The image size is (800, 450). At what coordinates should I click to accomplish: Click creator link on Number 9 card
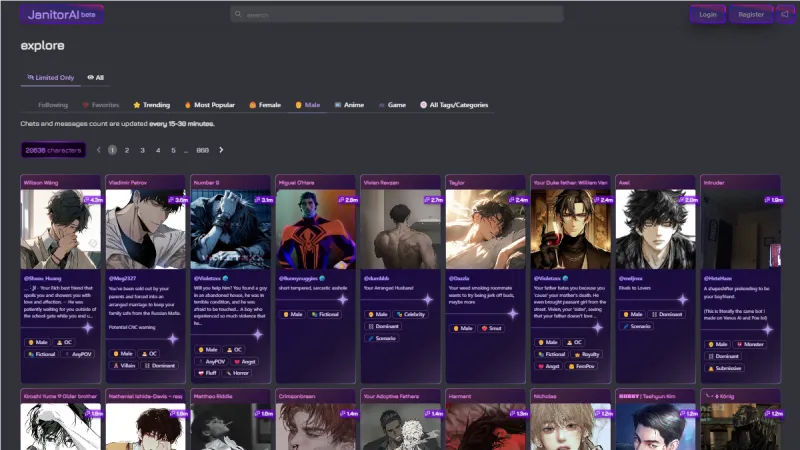pos(208,279)
